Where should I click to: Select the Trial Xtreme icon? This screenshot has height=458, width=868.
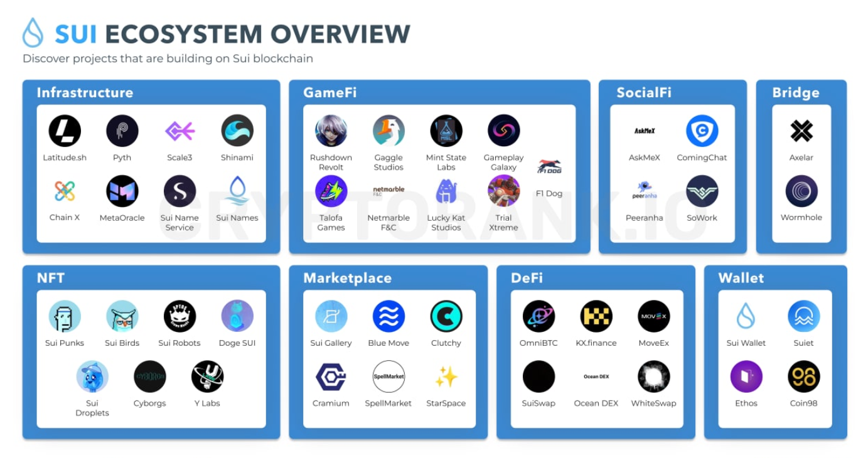point(503,191)
